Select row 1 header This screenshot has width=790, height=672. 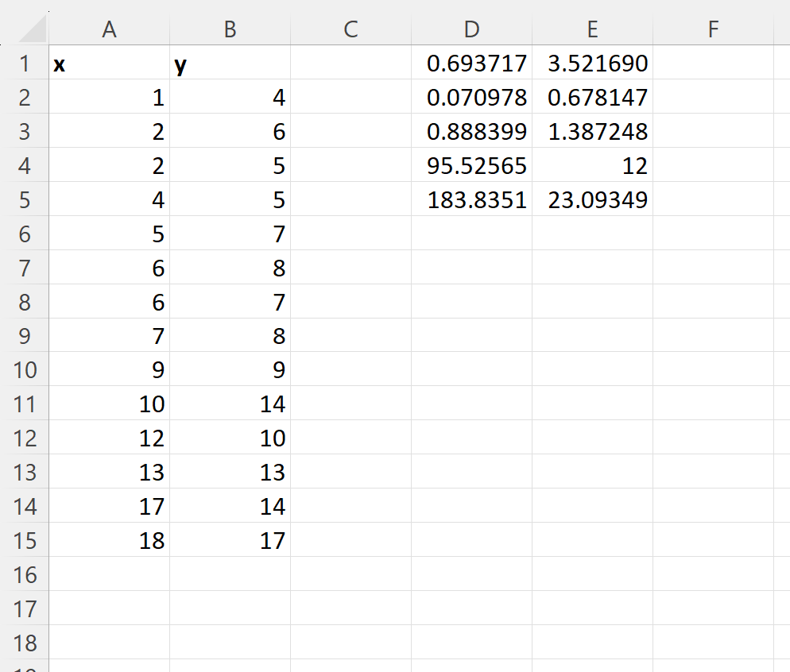click(x=24, y=64)
